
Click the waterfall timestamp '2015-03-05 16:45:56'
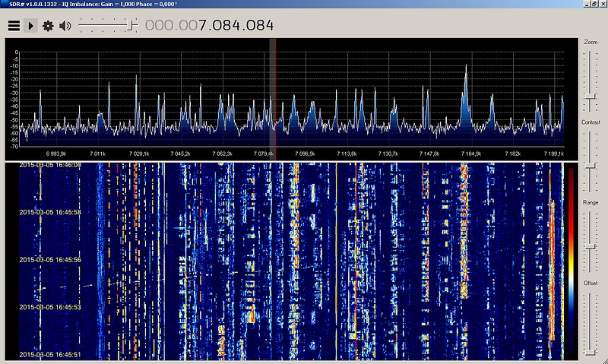coord(50,260)
